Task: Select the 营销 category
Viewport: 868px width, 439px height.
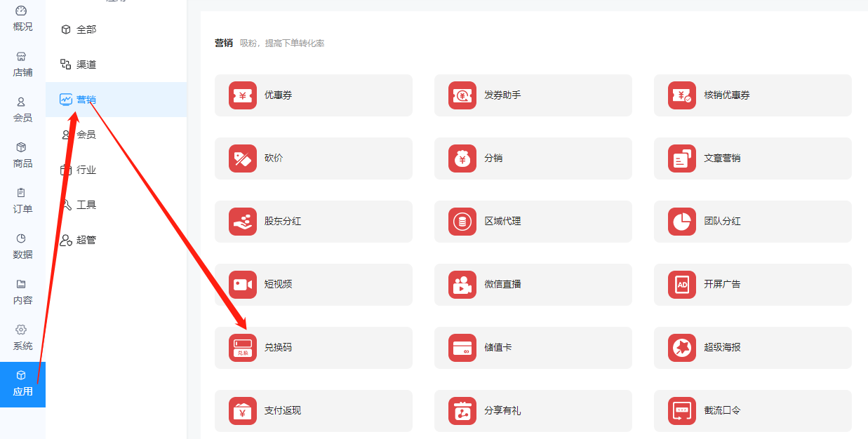Action: pos(116,100)
